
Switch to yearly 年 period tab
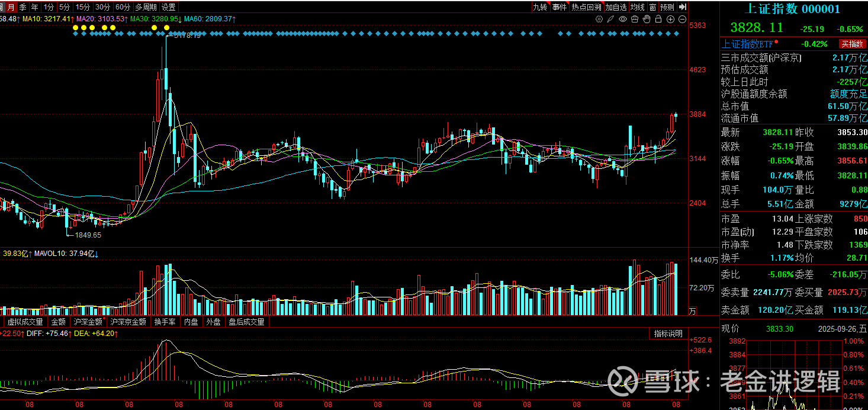[35, 7]
